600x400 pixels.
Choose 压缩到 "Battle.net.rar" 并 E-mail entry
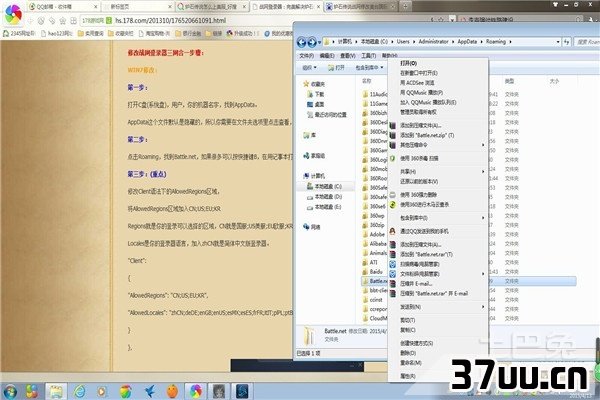click(434, 294)
